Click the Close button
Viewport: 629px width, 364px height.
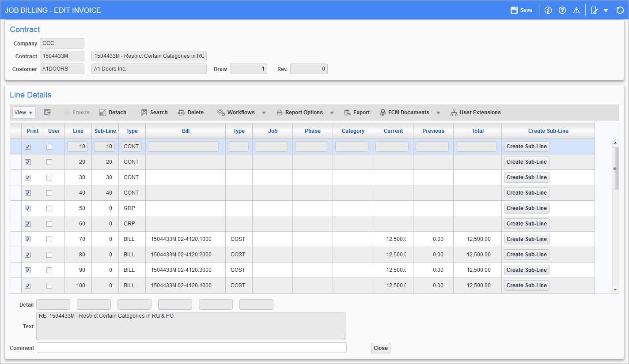[x=380, y=348]
